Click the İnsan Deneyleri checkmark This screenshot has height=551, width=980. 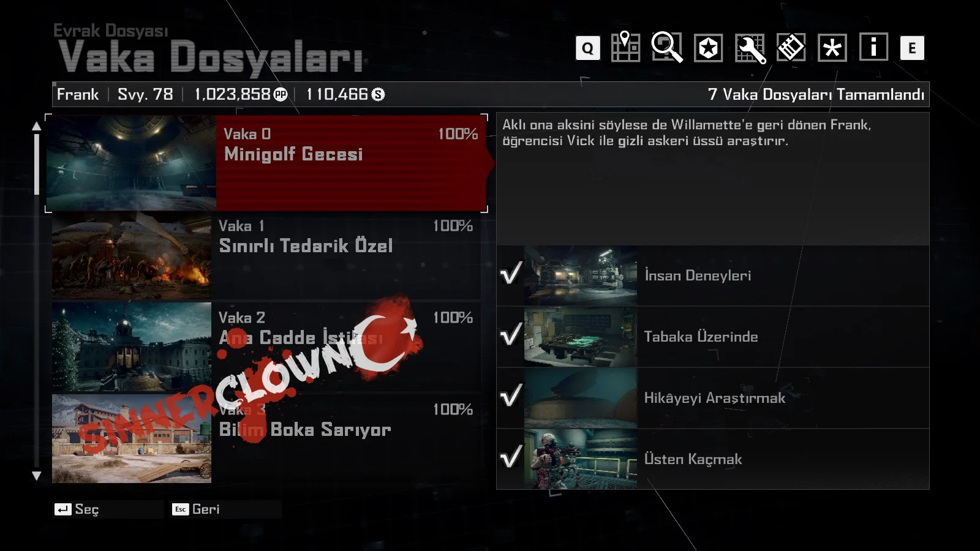click(x=511, y=273)
